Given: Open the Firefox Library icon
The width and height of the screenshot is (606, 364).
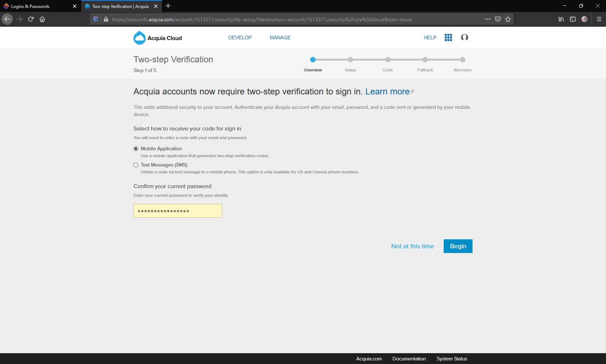Looking at the screenshot, I should click(561, 19).
